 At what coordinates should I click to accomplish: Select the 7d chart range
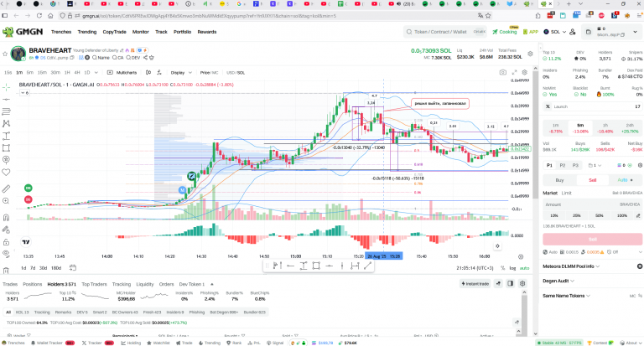(x=33, y=268)
